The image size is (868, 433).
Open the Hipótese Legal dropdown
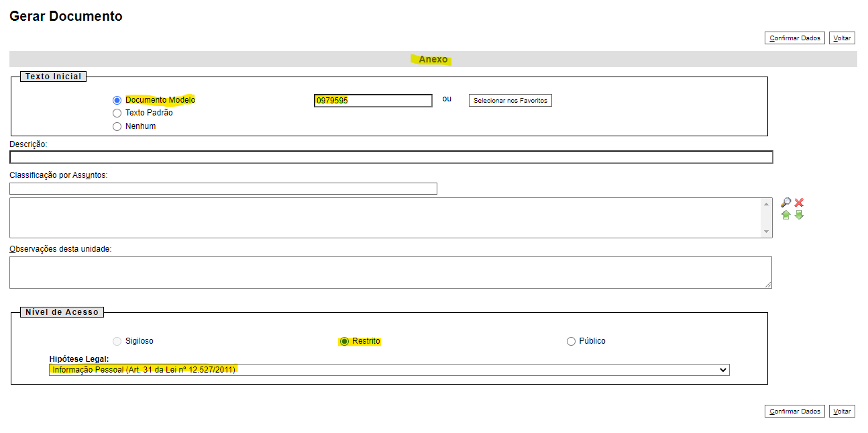coord(389,370)
